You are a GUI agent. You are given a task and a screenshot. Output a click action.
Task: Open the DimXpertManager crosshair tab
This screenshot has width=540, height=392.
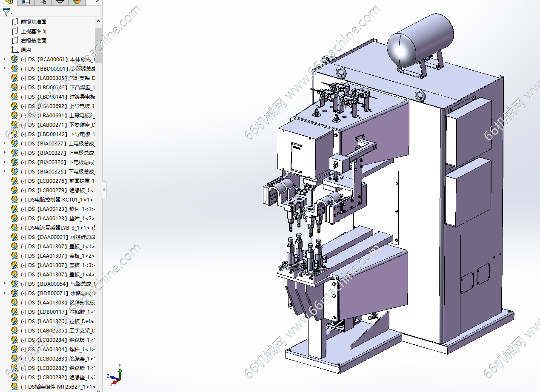[x=60, y=2]
